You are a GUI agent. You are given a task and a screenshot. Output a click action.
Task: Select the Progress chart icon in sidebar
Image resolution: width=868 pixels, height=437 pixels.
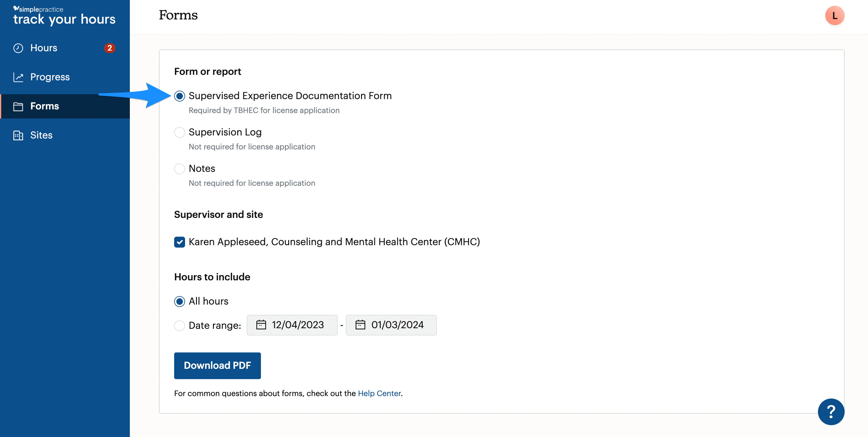point(19,77)
